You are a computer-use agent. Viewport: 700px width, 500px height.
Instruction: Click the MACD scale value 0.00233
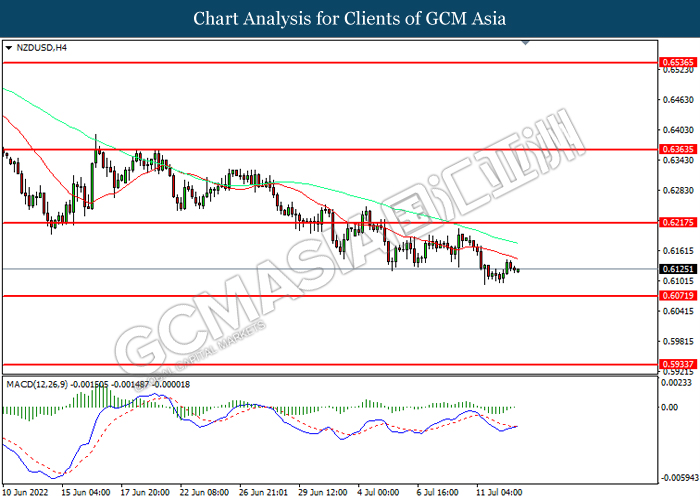[x=677, y=383]
